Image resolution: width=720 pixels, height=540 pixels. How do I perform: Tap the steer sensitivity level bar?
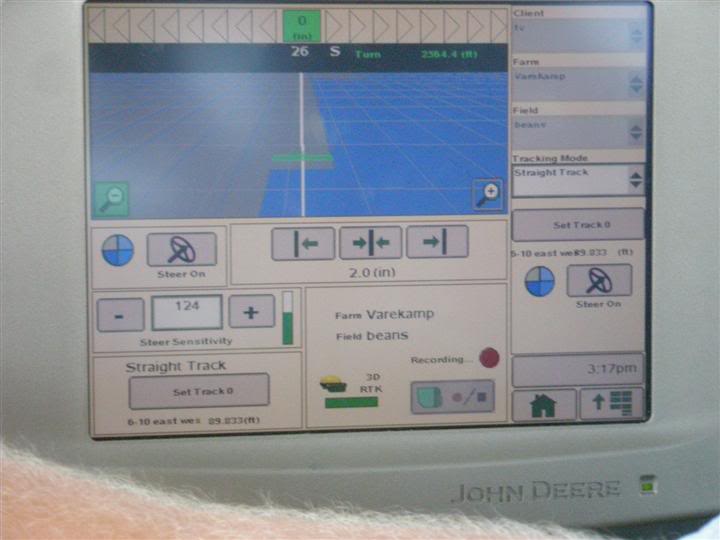pos(288,318)
